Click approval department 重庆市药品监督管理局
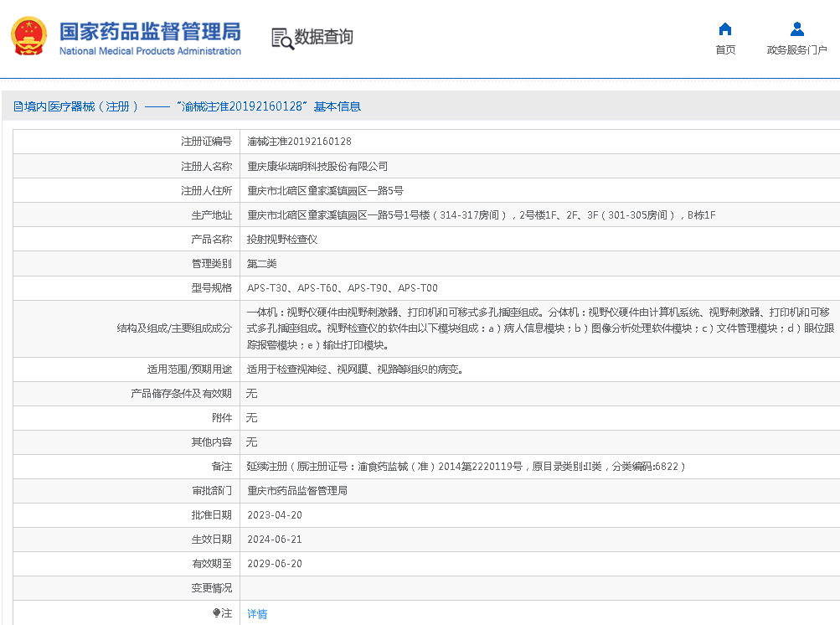This screenshot has width=840, height=625. pyautogui.click(x=297, y=491)
